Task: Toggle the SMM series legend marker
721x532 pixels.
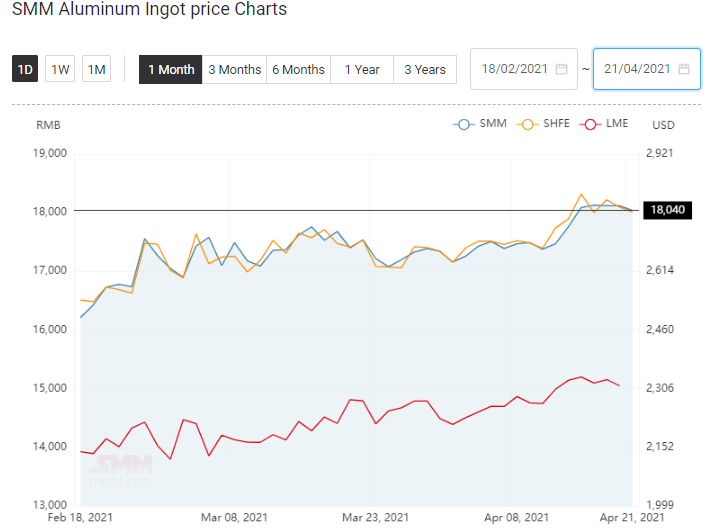Action: (464, 125)
